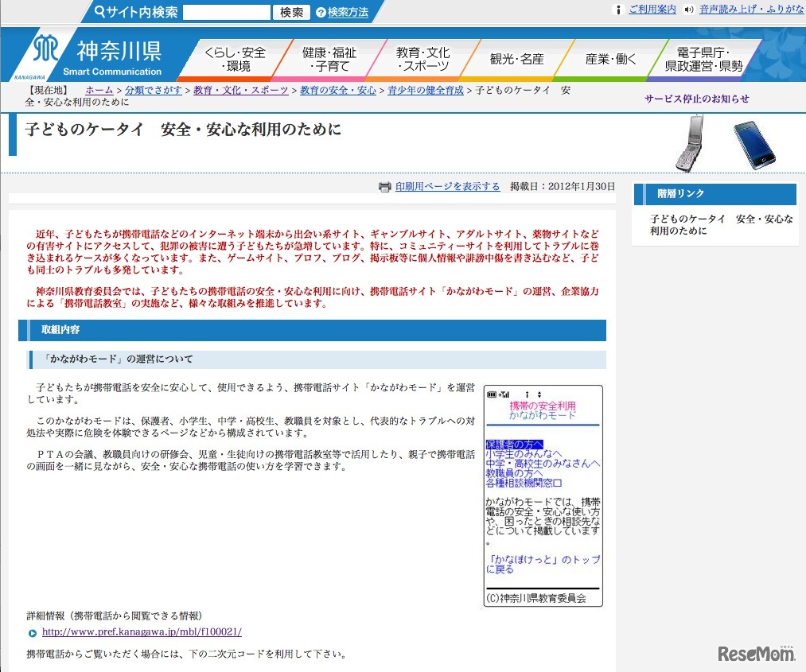Click the magnifying glass site search icon
The image size is (806, 672).
[99, 11]
